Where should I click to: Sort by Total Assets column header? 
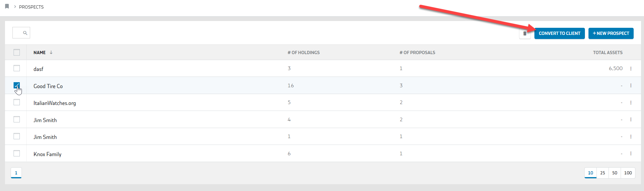coord(607,53)
